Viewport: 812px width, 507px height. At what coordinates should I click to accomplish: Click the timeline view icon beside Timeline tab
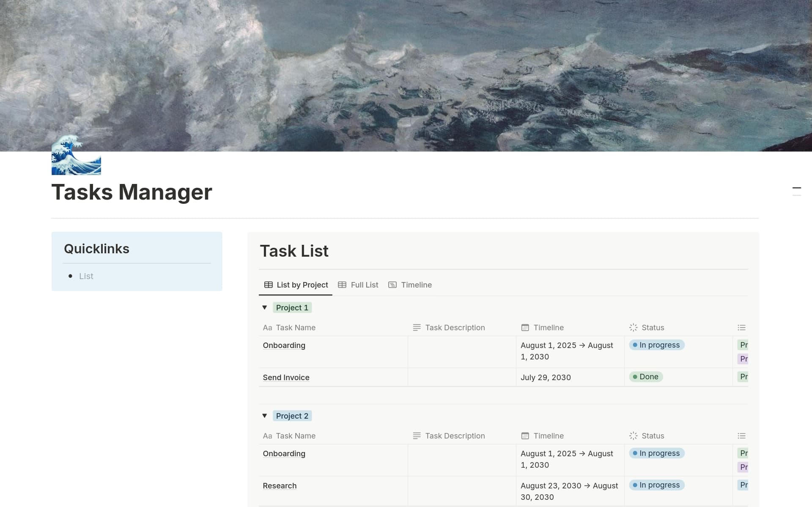click(x=393, y=285)
